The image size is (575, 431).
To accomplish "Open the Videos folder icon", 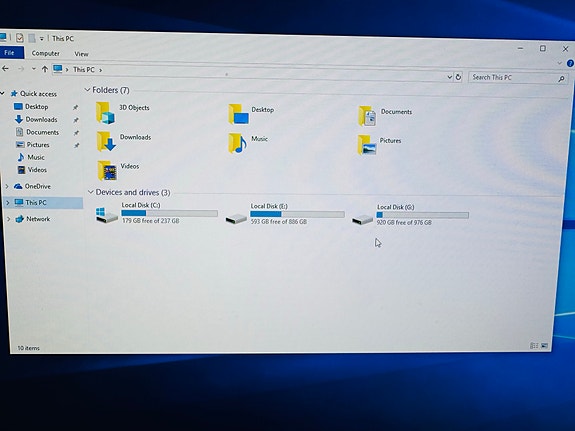I will coord(107,170).
